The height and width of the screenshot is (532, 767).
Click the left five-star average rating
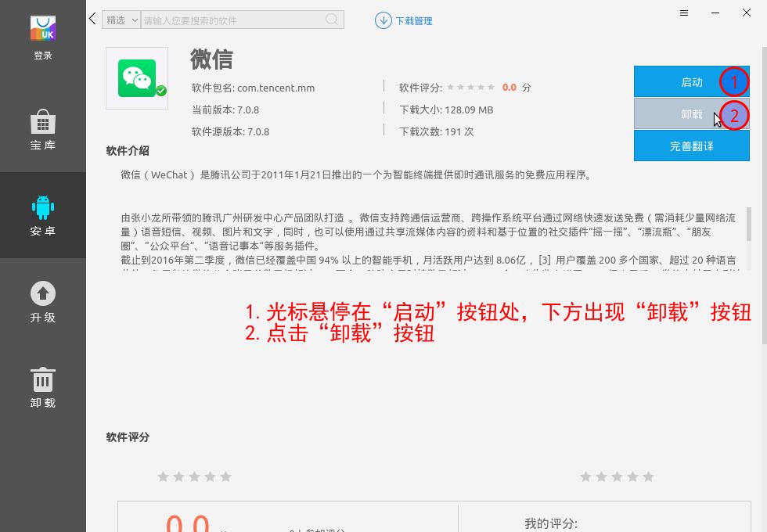(194, 476)
